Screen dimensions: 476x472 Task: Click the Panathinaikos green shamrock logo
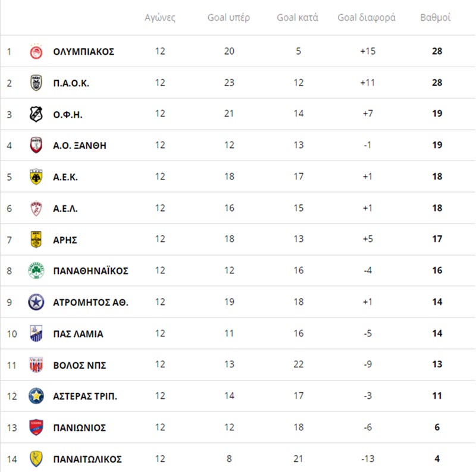tap(36, 270)
